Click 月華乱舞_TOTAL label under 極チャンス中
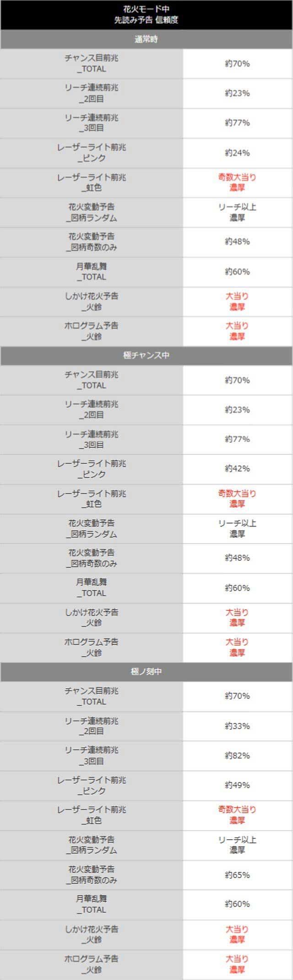The image size is (293, 980). click(x=92, y=587)
